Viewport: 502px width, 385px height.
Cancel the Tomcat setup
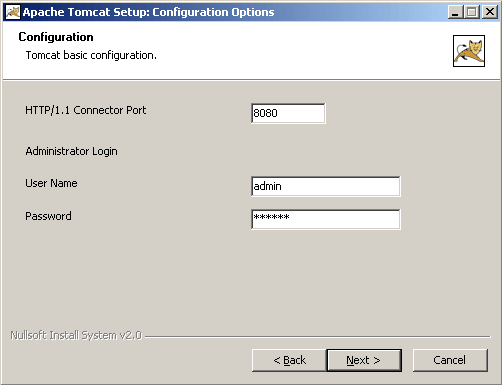[x=450, y=360]
